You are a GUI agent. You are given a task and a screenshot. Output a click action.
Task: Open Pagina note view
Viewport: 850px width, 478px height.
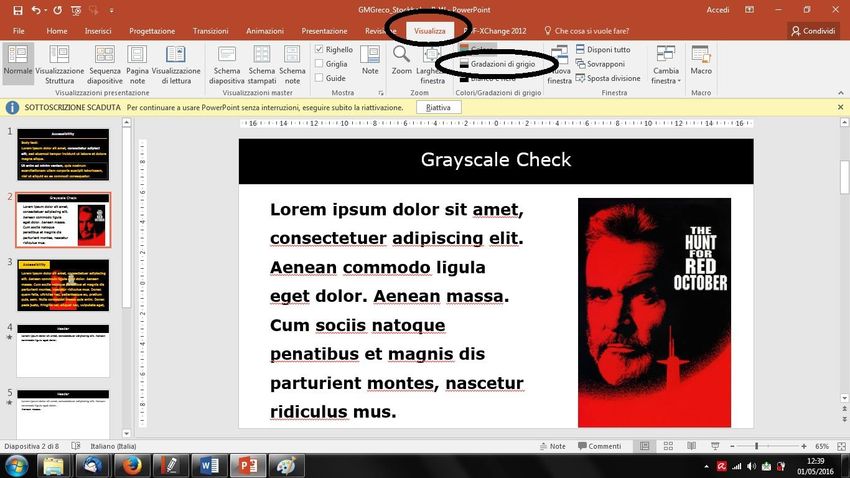tap(137, 64)
